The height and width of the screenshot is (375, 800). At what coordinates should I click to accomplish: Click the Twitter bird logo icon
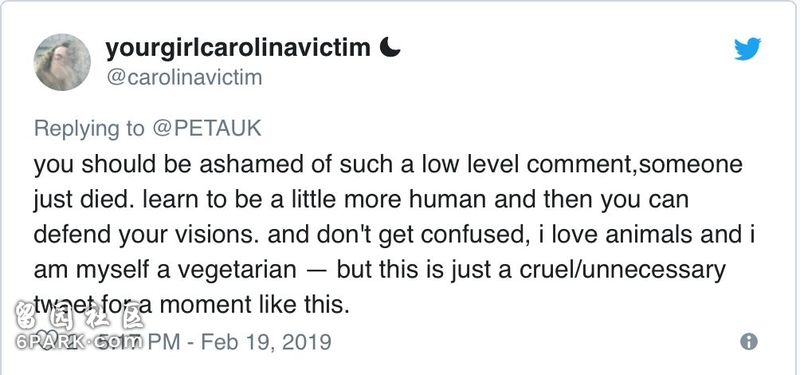click(x=748, y=49)
